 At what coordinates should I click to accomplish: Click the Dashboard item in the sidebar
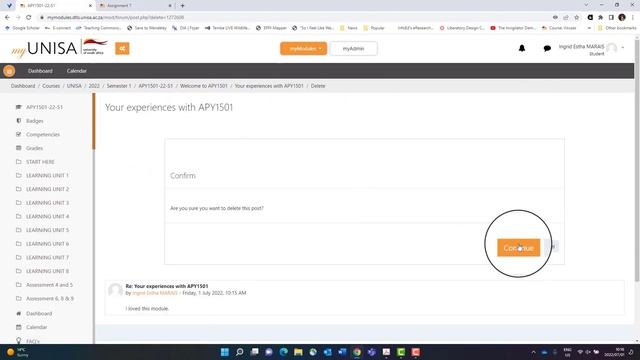(39, 313)
